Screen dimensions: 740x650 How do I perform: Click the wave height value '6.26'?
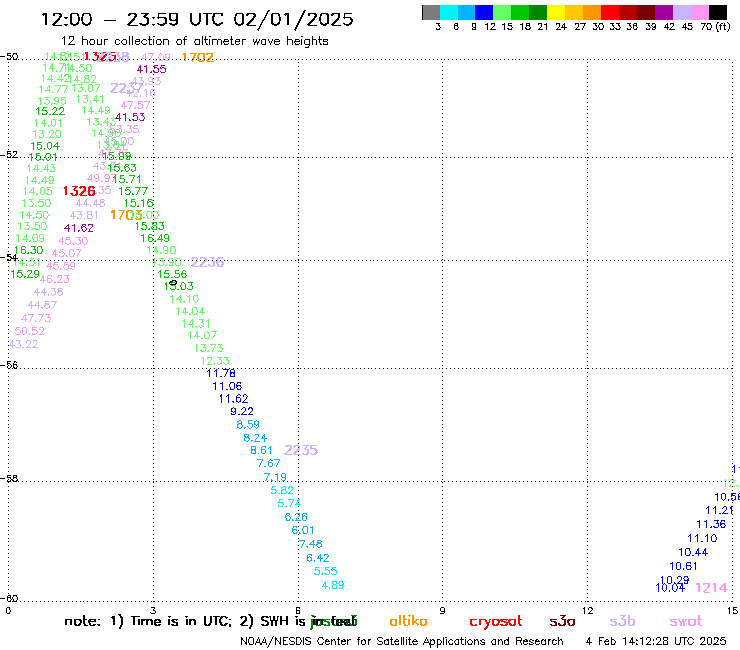tap(296, 517)
